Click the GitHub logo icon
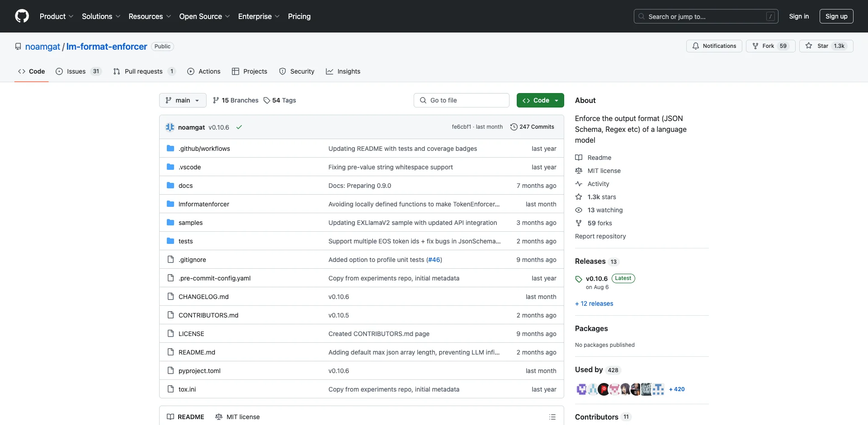The image size is (868, 425). coord(22,16)
